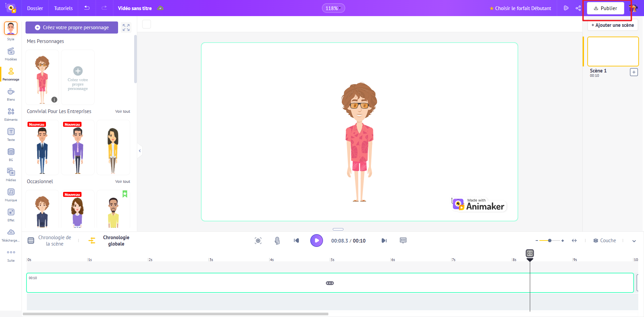Open the Effet panel
644x317 pixels.
pos(11,214)
